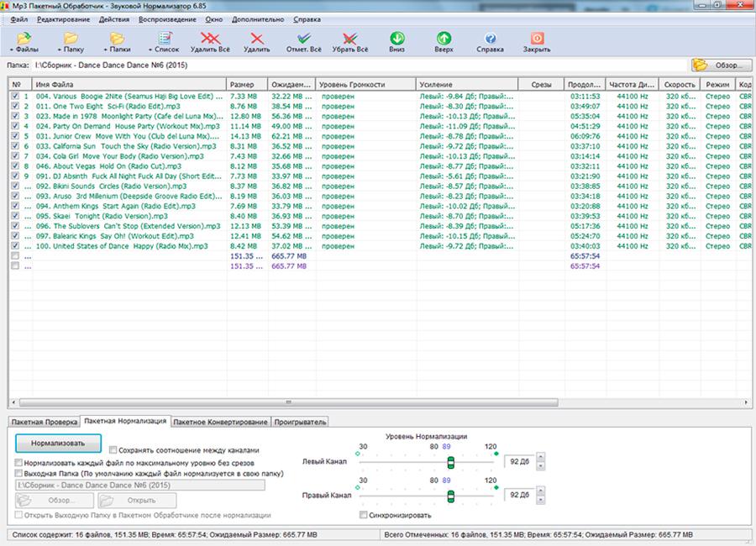Select row 093. Aruso 3rd Millenium
This screenshot has width=756, height=546.
pos(381,197)
